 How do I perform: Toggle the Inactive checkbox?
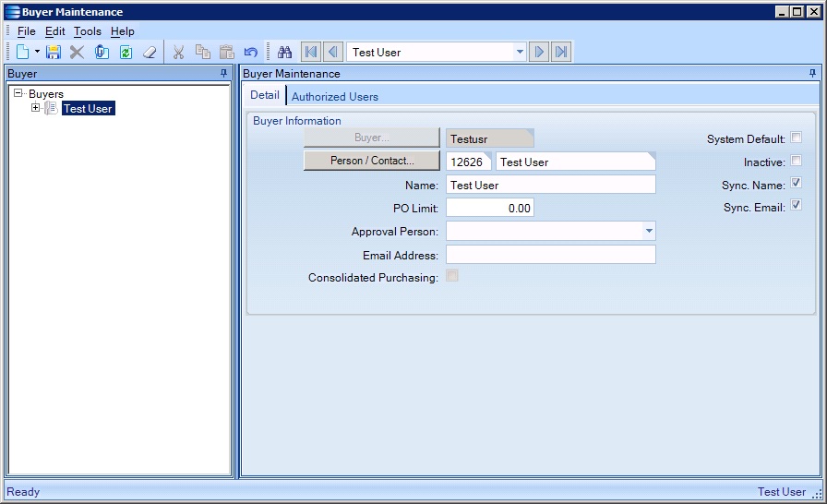pyautogui.click(x=797, y=161)
